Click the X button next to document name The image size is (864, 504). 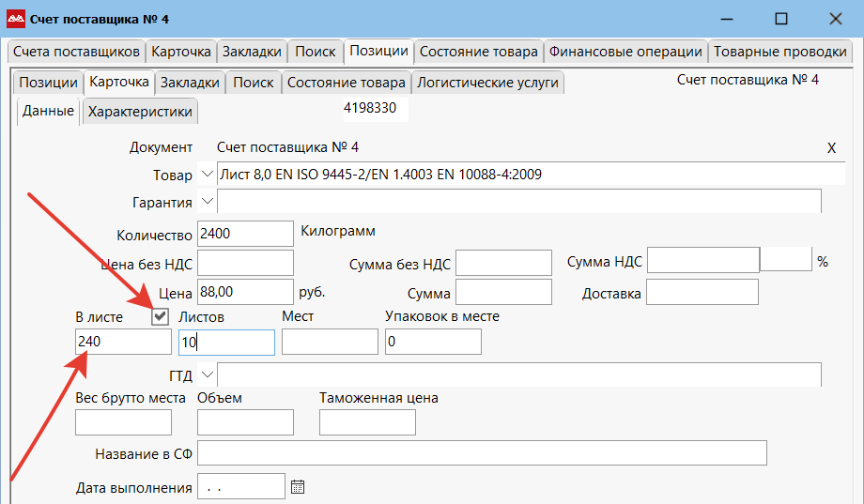[x=831, y=147]
